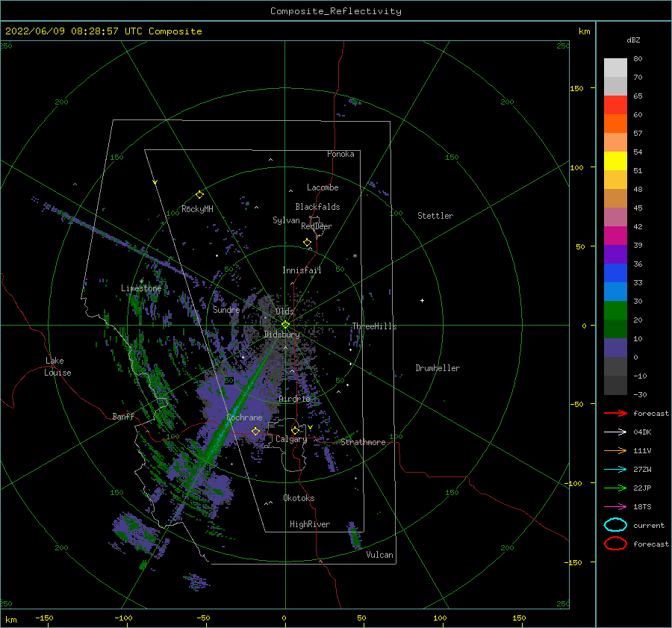Click the Sylvan label
Screen dimensions: 672x628
(x=286, y=220)
